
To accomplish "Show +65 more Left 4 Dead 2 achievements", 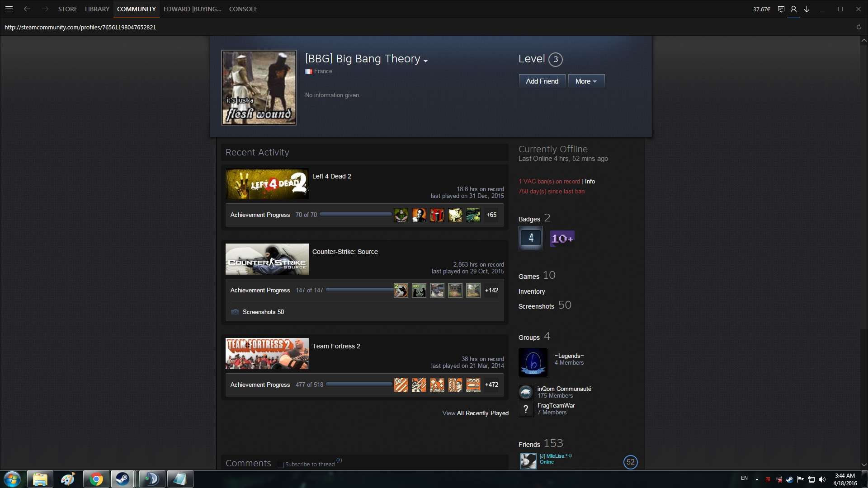I will click(x=491, y=215).
